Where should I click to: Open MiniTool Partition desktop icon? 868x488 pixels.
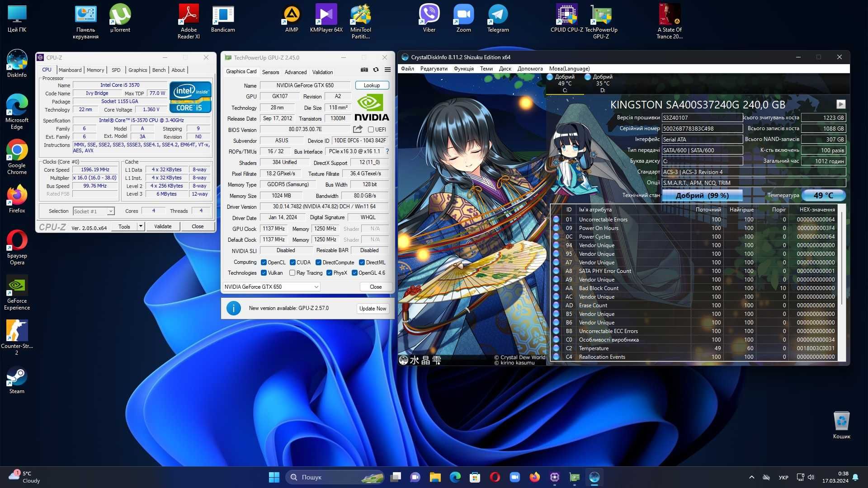coord(360,21)
